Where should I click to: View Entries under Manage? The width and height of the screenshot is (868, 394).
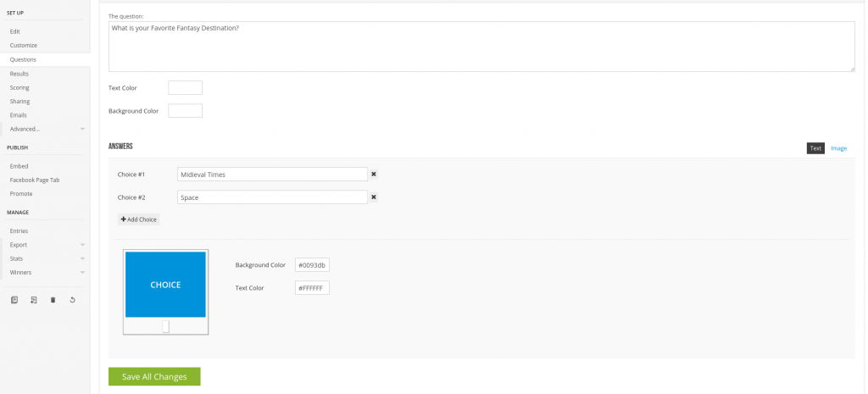(x=19, y=230)
